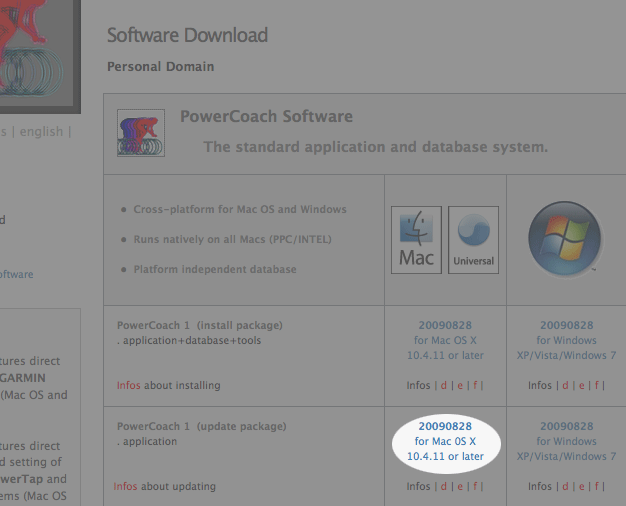Click the 'PowerCoach Software' title
626x506 pixels.
[x=266, y=116]
